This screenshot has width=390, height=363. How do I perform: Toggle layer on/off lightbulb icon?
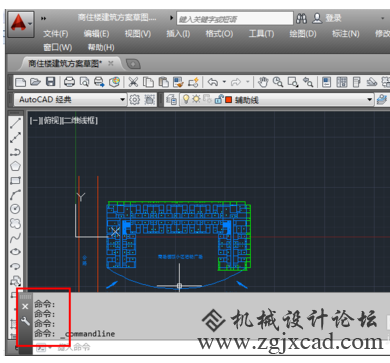click(186, 99)
